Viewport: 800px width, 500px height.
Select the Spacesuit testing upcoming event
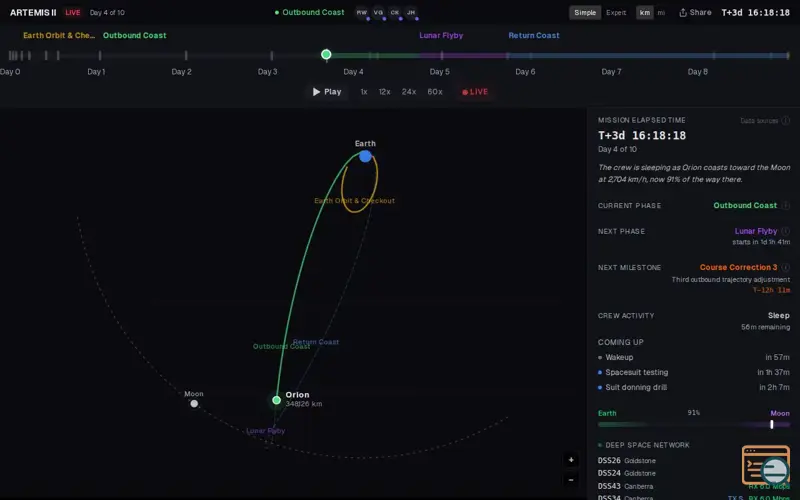[x=694, y=372]
